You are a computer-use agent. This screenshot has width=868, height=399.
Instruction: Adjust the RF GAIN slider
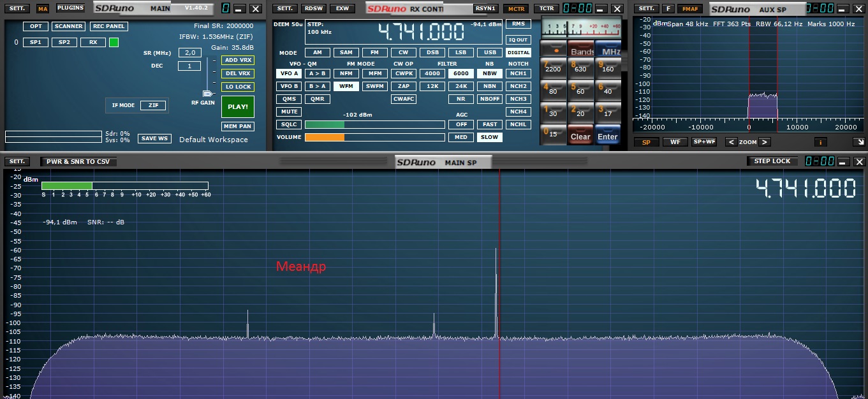208,94
